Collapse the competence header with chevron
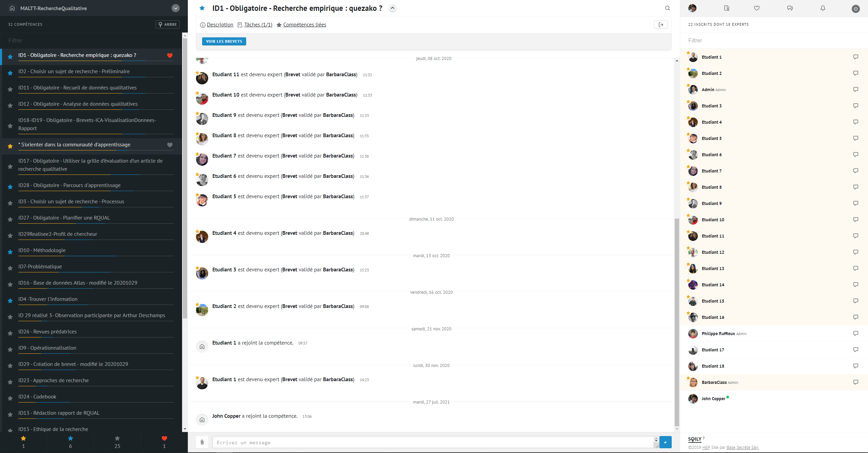 tap(392, 8)
